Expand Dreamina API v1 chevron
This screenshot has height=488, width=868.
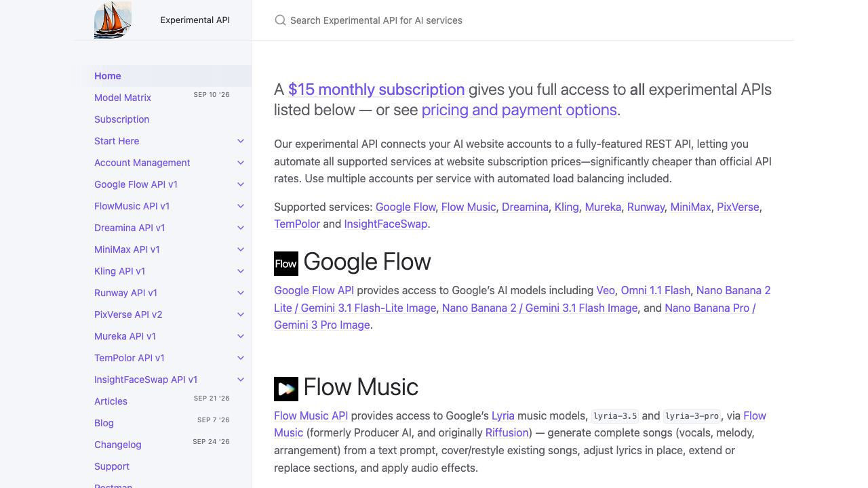241,228
